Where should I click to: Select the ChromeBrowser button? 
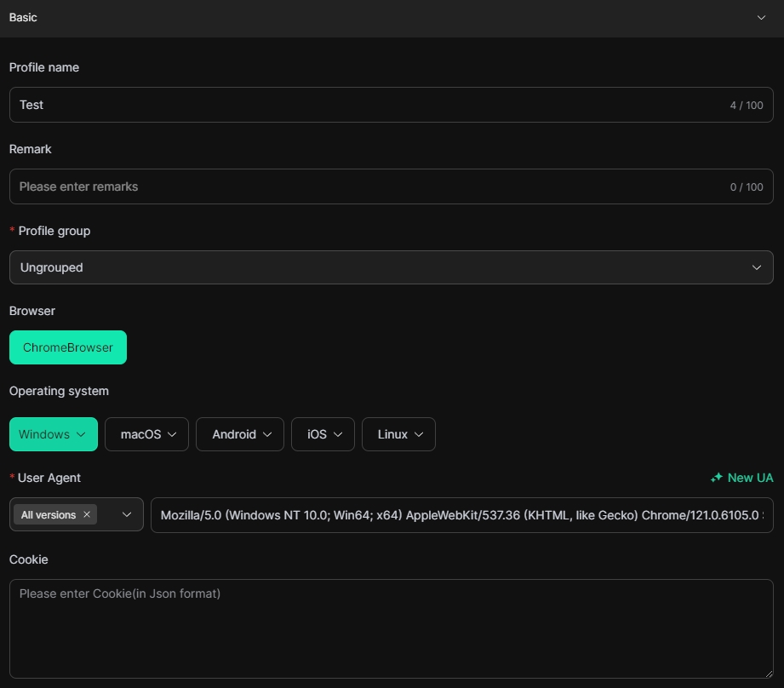68,347
